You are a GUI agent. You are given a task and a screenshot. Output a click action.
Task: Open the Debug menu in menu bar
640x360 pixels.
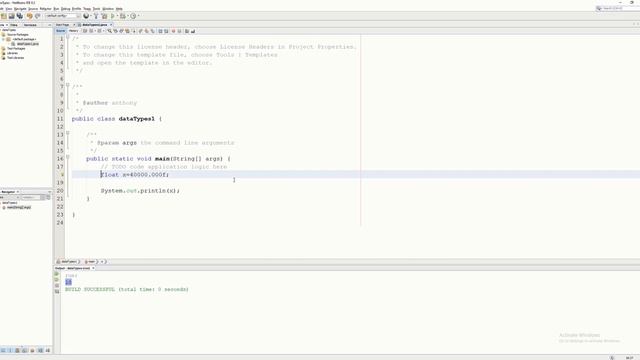tap(66, 9)
